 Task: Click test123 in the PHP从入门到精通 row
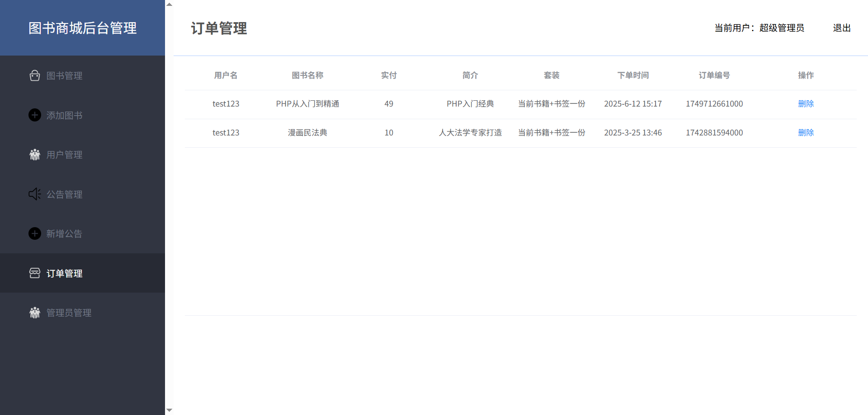pos(226,104)
